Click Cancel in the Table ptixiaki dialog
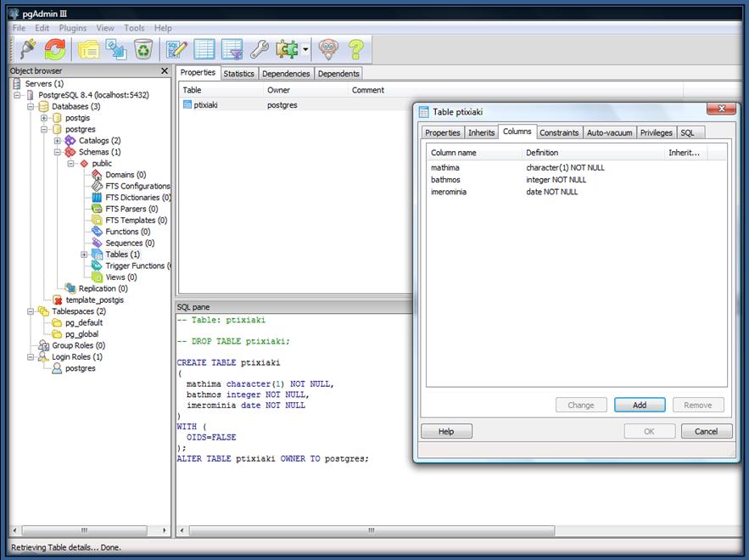 pos(707,432)
